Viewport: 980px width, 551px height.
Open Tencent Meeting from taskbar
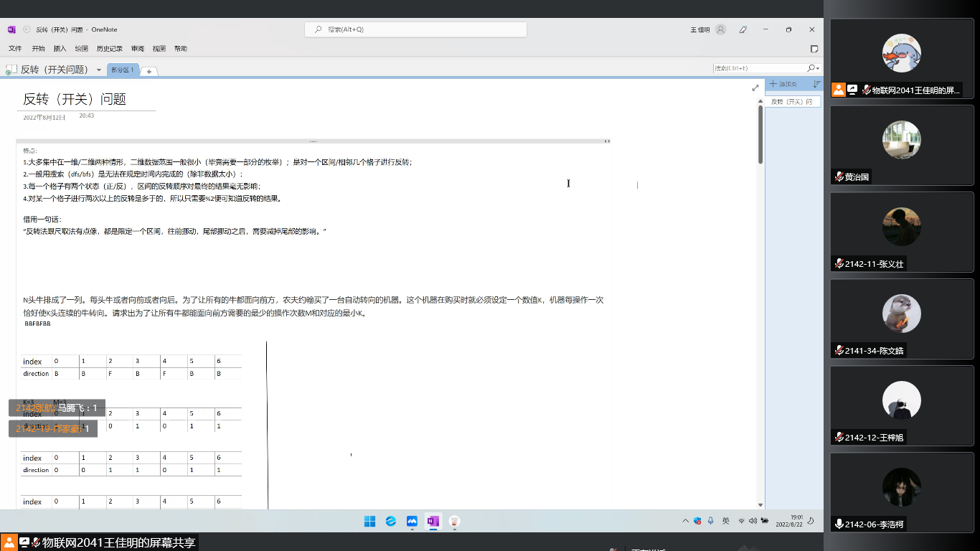tap(412, 522)
